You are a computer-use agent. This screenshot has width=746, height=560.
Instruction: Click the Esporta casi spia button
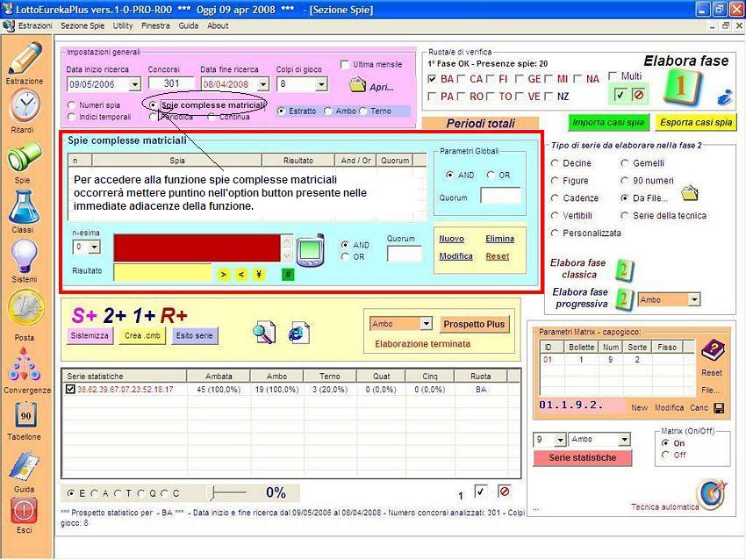[x=696, y=122]
